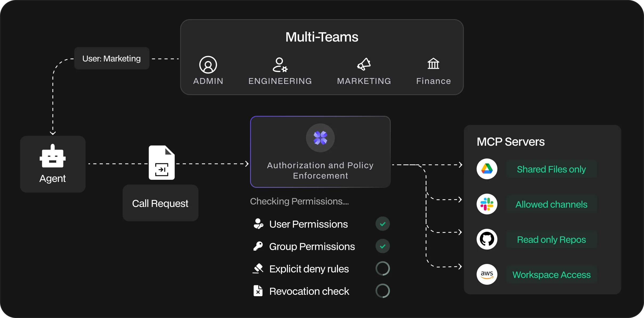Select the Group Permissions key icon
This screenshot has width=644, height=318.
pos(258,246)
